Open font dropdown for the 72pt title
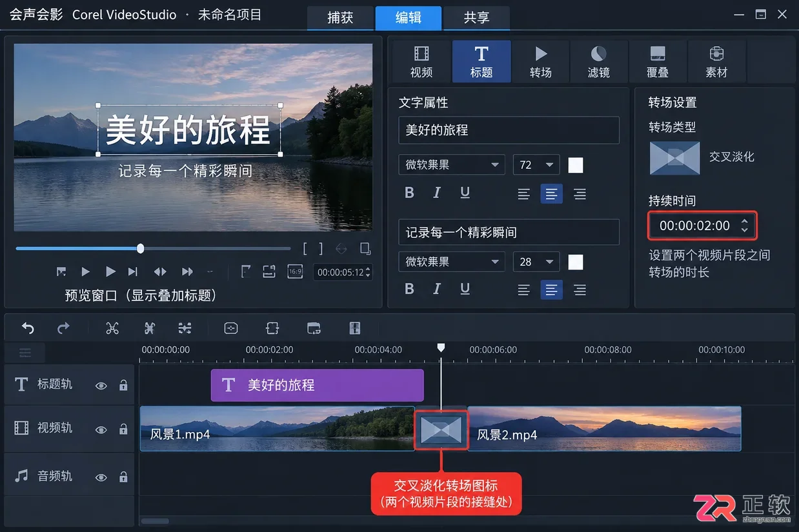Screen dimensions: 799x532 pos(451,165)
